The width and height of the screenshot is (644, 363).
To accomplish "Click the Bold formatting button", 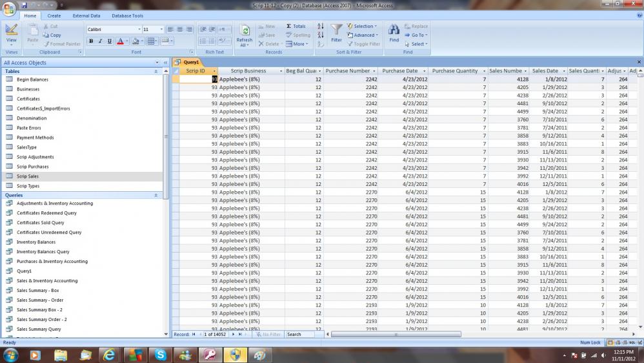I will click(x=91, y=41).
